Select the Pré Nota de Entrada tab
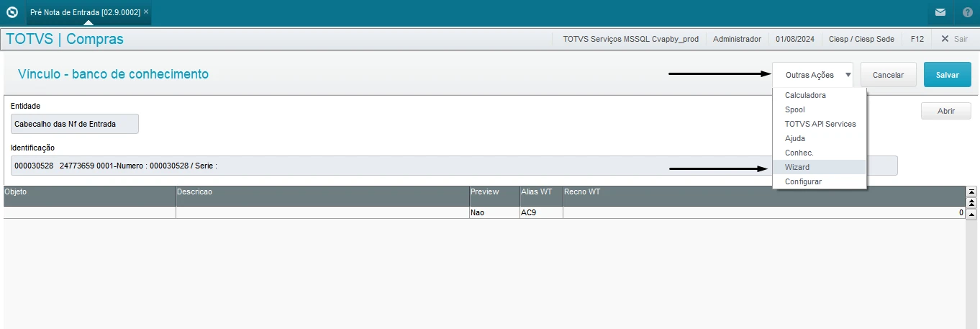 [83, 12]
